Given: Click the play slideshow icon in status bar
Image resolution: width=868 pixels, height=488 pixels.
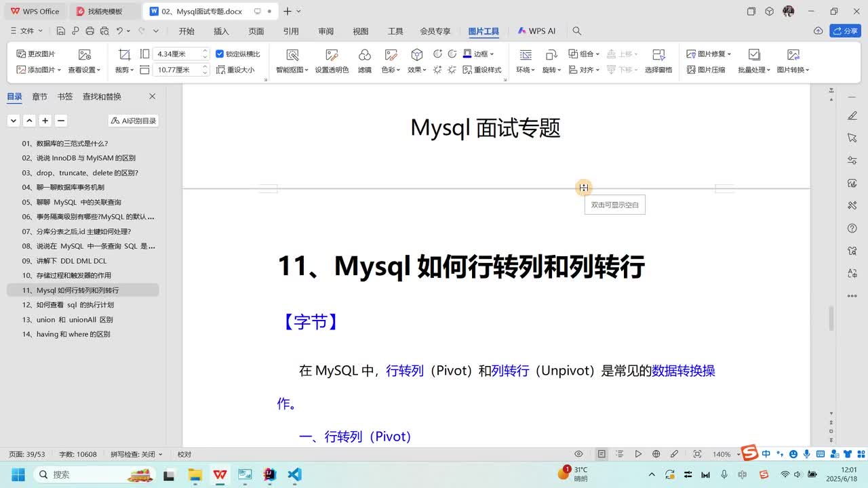Looking at the screenshot, I should pyautogui.click(x=638, y=454).
